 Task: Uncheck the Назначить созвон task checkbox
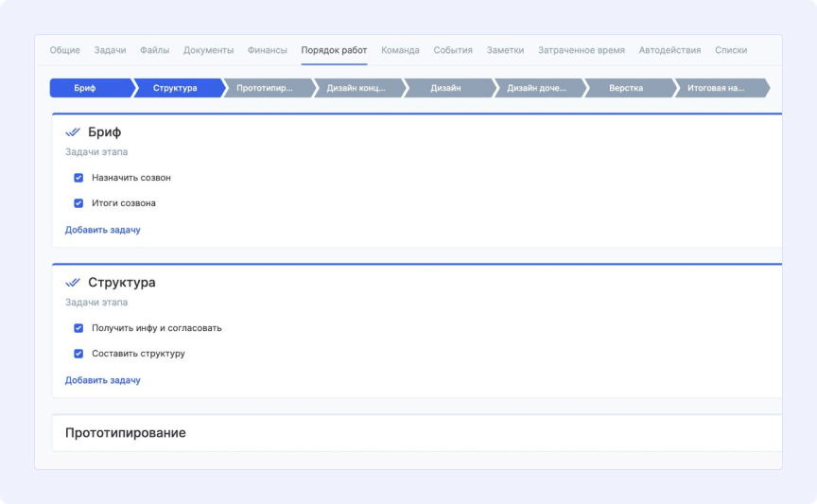(x=78, y=178)
